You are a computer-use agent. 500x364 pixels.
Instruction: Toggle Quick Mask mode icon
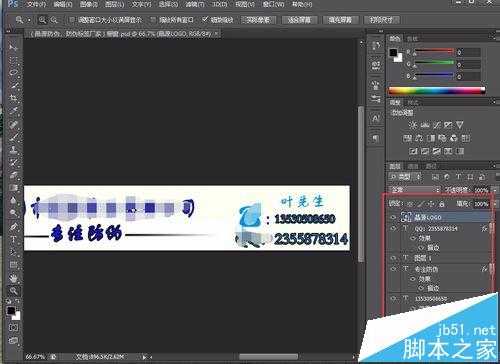(x=13, y=328)
